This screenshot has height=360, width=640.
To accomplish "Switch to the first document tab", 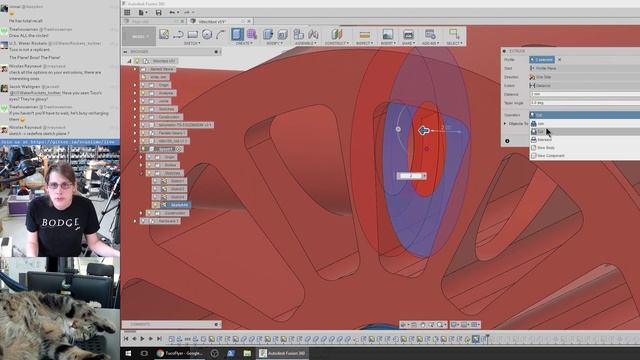I will pos(153,21).
